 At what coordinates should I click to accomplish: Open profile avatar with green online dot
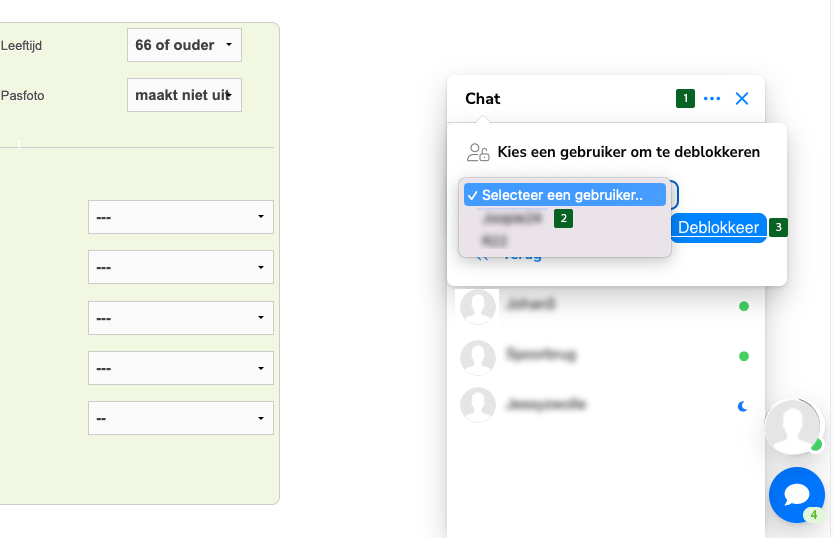click(x=793, y=426)
